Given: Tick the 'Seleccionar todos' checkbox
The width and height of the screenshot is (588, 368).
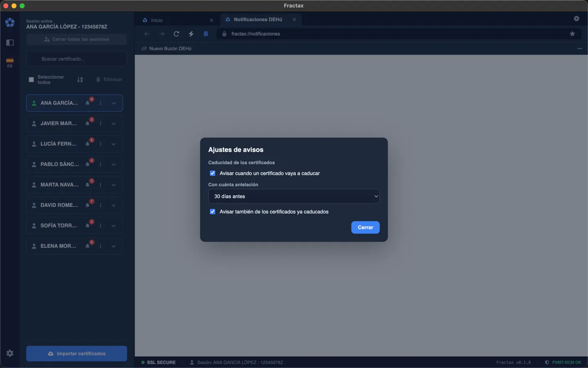Looking at the screenshot, I should (31, 80).
